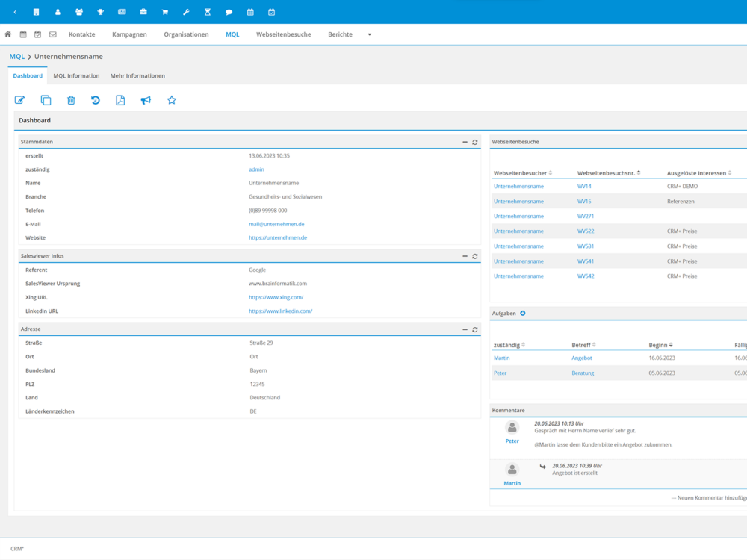
Task: Open the mail@unternehmen.de email link
Action: click(x=276, y=224)
